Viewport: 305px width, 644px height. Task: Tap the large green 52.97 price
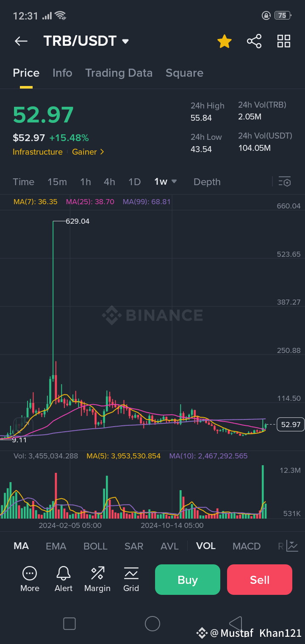click(x=43, y=115)
